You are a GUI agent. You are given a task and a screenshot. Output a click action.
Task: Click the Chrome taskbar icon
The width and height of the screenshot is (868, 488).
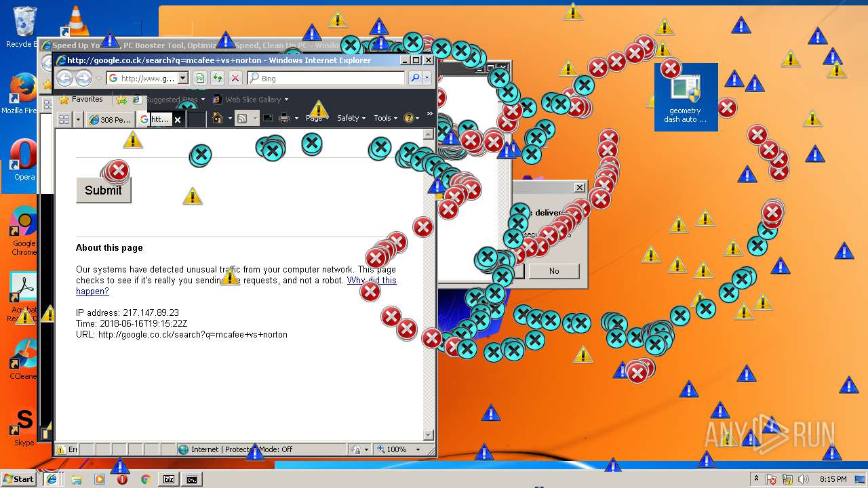(x=145, y=479)
